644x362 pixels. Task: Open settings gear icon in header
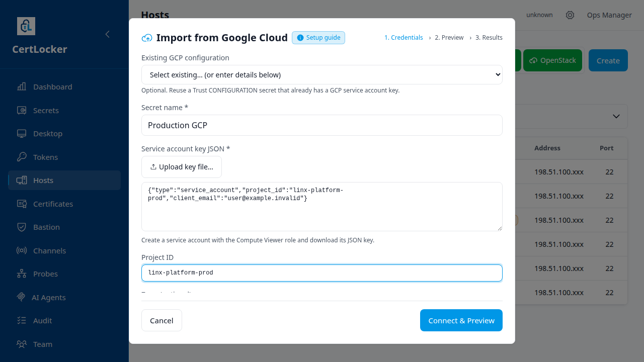(570, 15)
